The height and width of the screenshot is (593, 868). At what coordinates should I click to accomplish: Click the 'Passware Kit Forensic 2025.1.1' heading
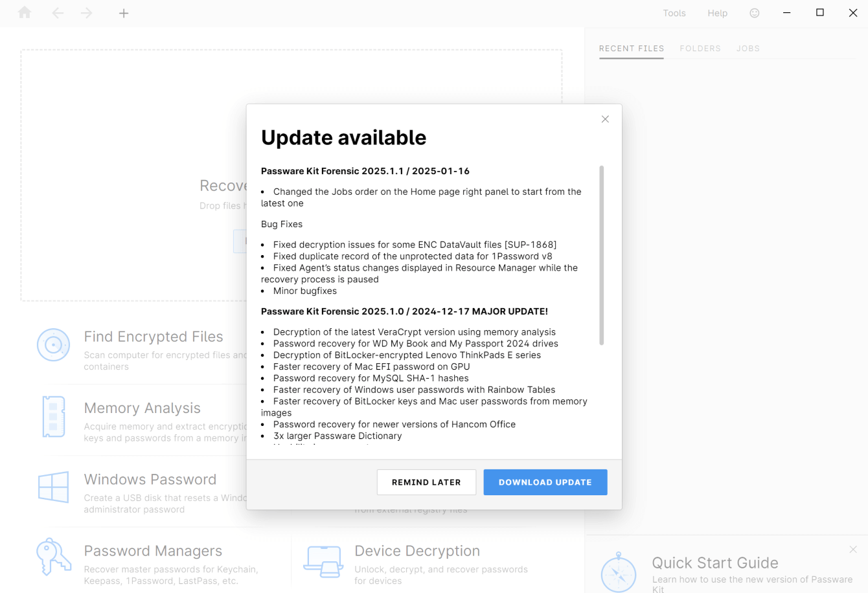click(365, 171)
